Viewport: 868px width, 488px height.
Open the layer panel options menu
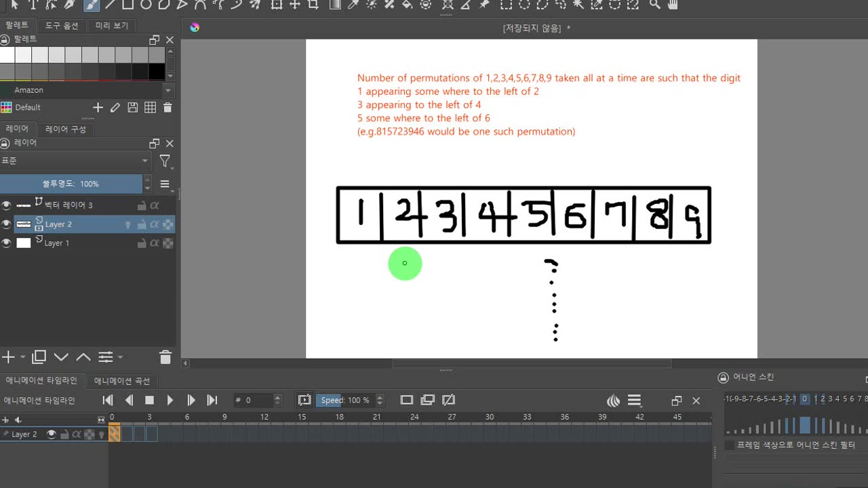(x=164, y=184)
